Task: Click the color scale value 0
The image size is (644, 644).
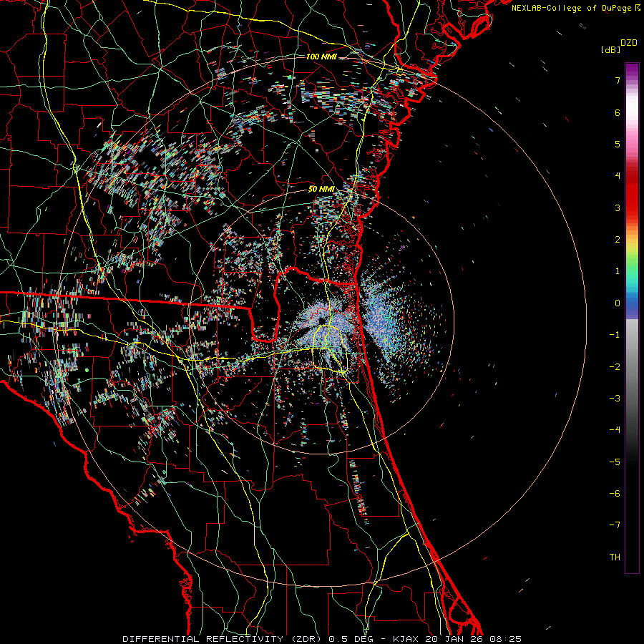Action: pyautogui.click(x=618, y=303)
